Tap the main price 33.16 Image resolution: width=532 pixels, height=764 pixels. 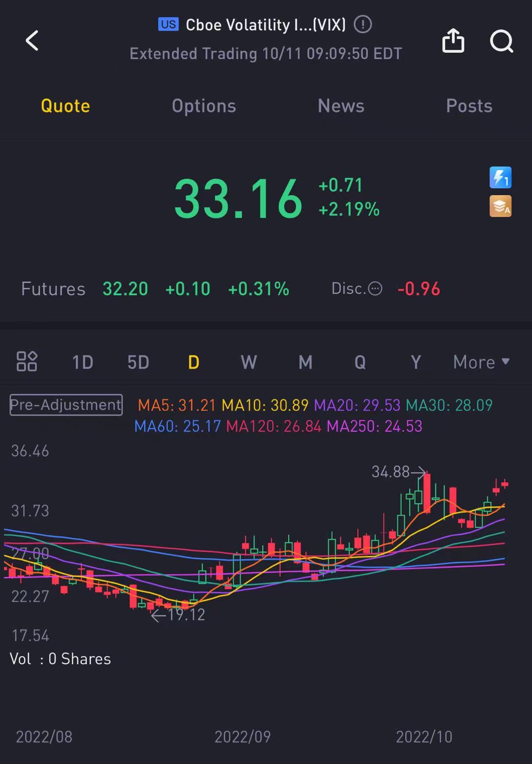coord(238,198)
